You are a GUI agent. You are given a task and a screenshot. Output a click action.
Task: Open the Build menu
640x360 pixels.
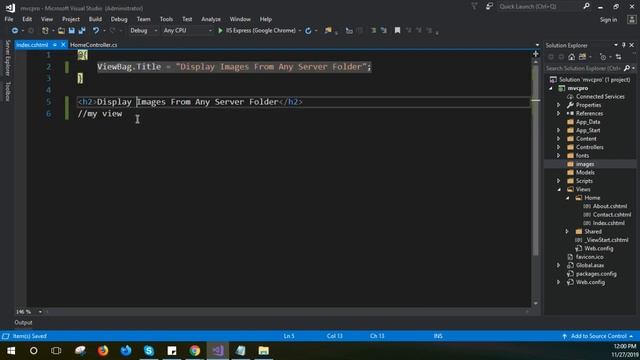pyautogui.click(x=95, y=19)
